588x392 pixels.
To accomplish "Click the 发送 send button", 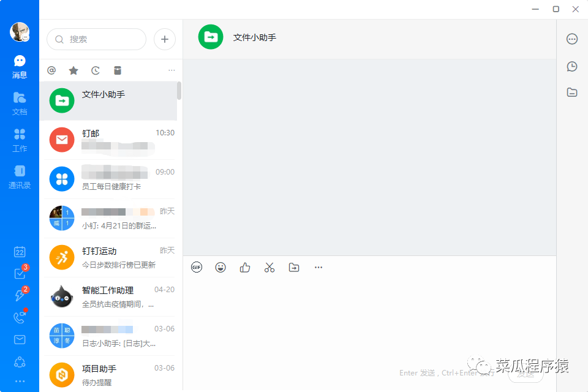I will click(526, 374).
